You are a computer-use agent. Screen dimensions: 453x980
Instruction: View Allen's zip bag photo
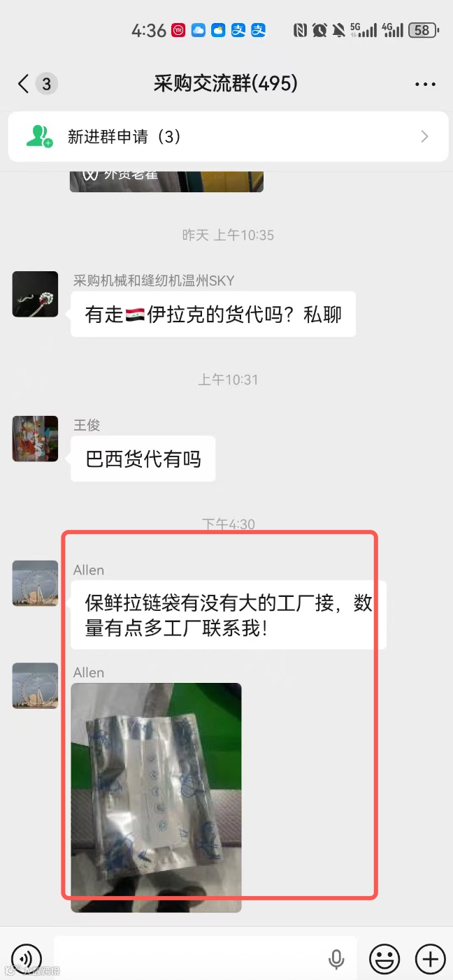pos(156,798)
